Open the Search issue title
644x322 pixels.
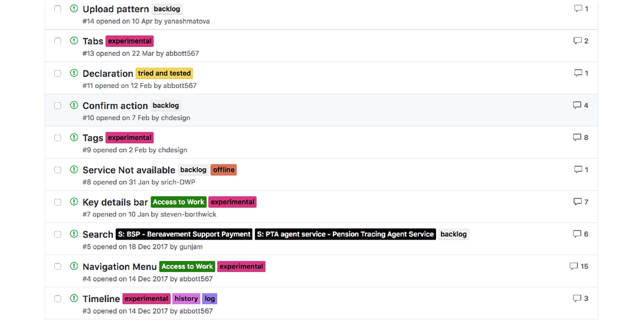tap(98, 234)
